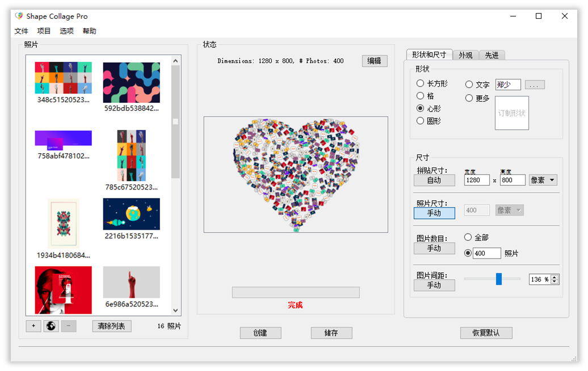Switch to the 外观 tab
The width and height of the screenshot is (588, 371).
click(465, 55)
